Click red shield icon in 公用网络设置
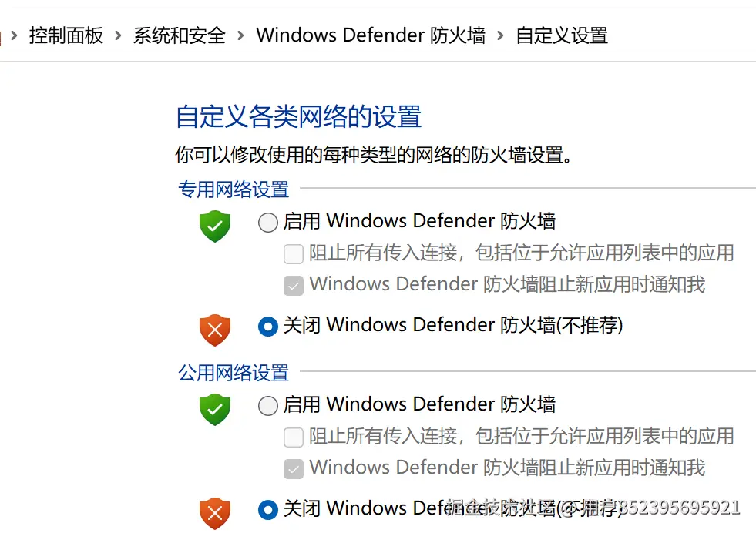The height and width of the screenshot is (533, 756). point(215,513)
